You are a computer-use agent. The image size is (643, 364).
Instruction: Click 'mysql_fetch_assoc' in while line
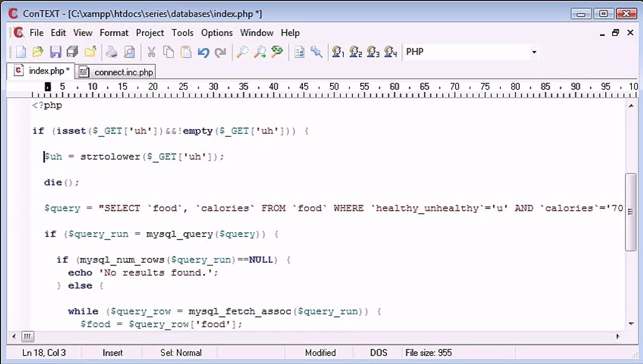tap(241, 311)
